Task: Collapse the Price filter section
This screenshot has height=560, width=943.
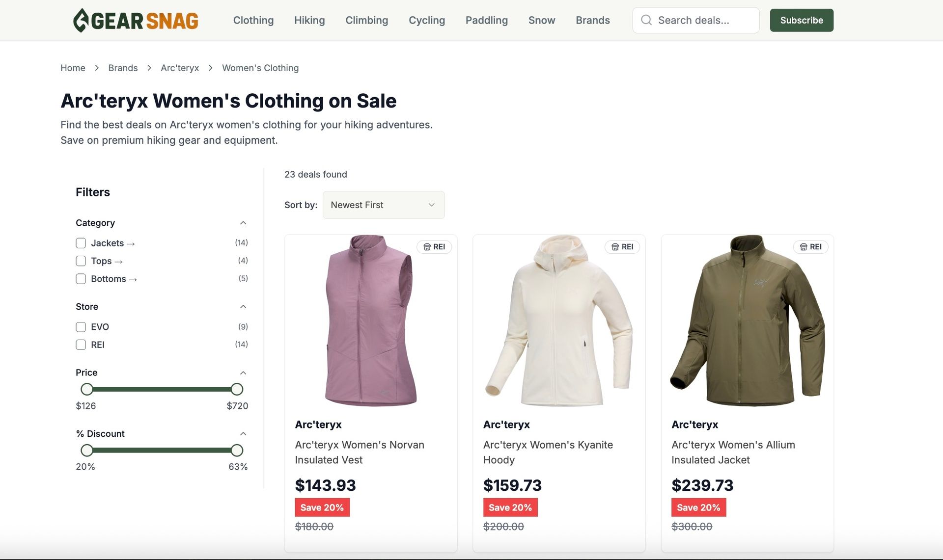Action: (x=243, y=373)
